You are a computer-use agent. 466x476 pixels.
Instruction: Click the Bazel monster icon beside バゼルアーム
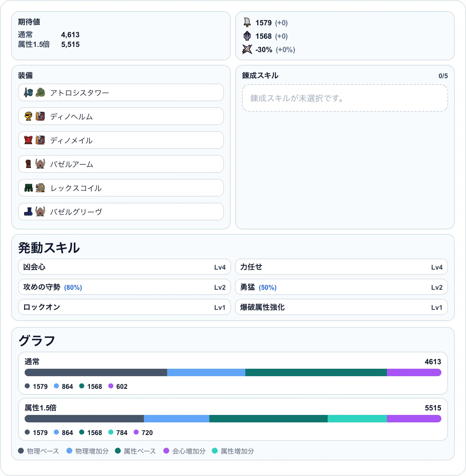(x=40, y=164)
